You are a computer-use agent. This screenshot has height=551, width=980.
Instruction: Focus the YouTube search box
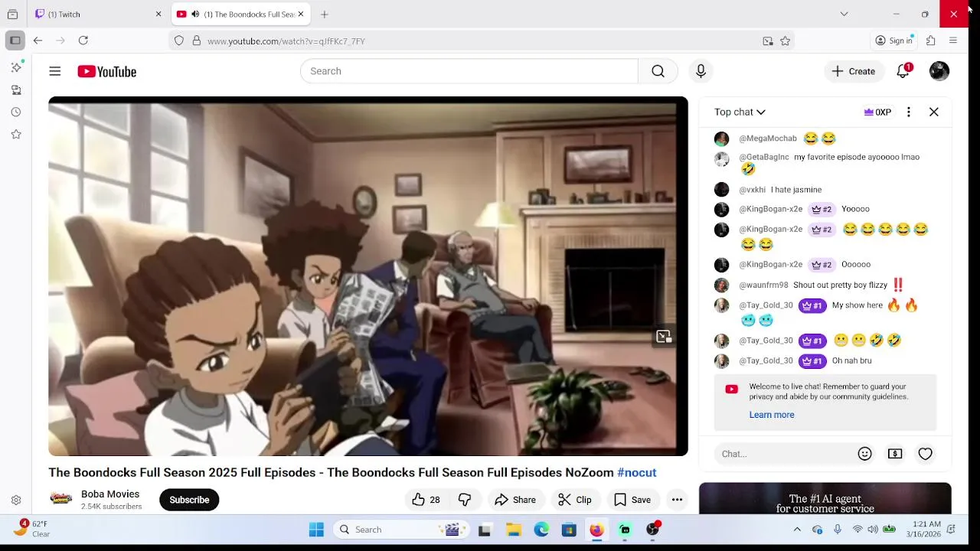(x=469, y=71)
